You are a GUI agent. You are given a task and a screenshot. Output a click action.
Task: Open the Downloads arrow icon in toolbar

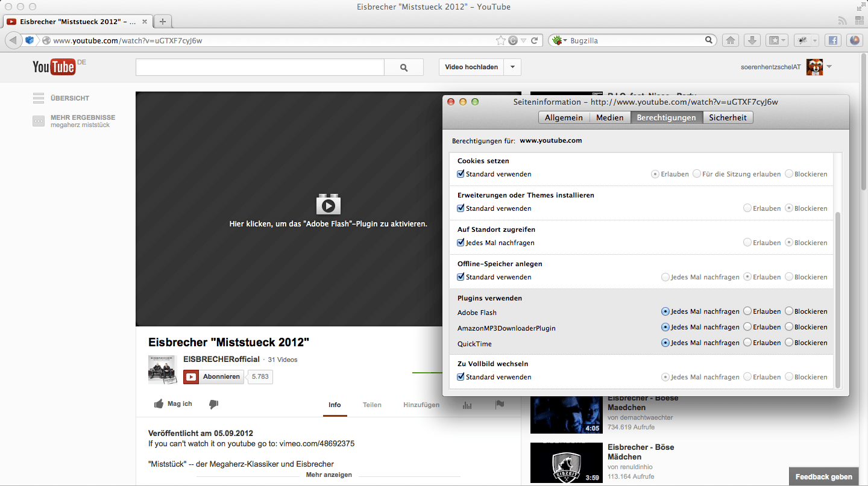[752, 40]
